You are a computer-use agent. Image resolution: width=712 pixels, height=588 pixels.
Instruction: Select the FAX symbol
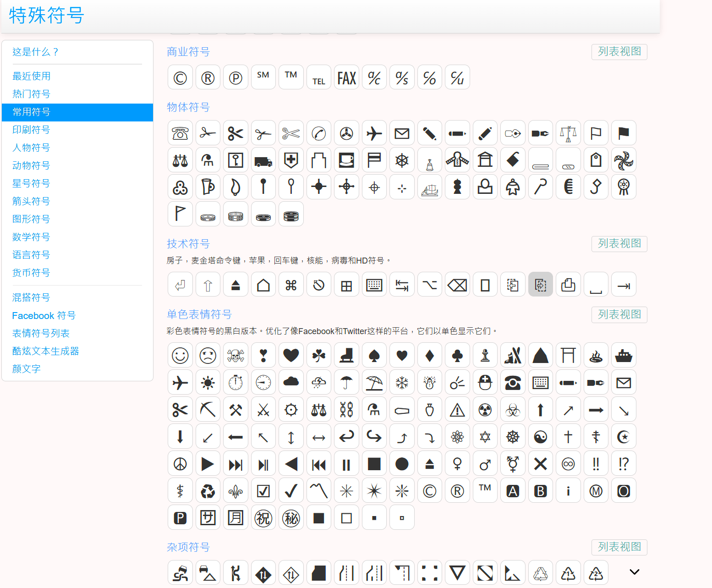(x=346, y=78)
